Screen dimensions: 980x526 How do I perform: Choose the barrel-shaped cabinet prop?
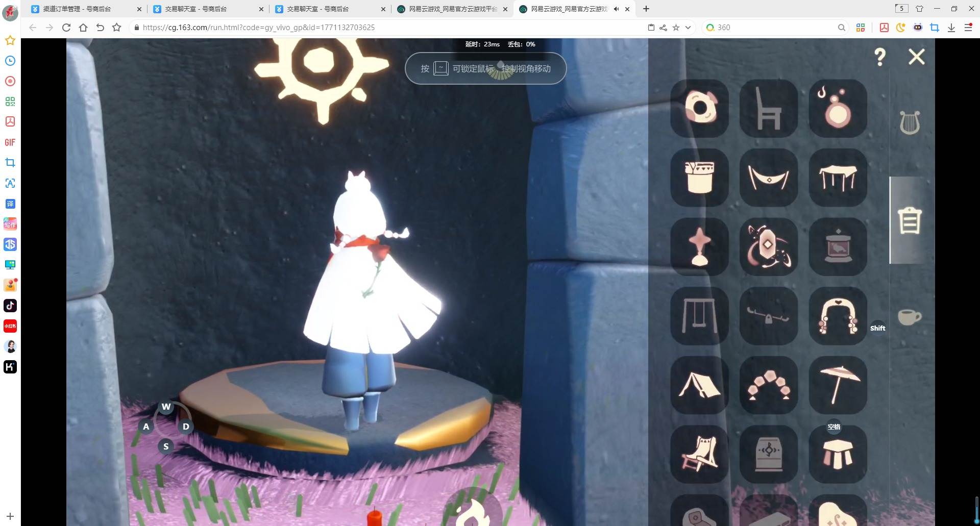[x=769, y=455]
